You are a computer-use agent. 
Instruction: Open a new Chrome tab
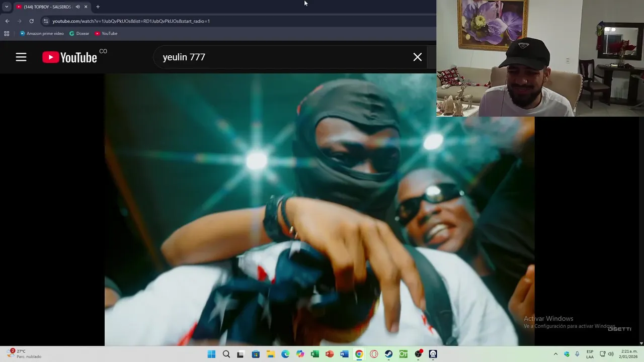[x=98, y=7]
